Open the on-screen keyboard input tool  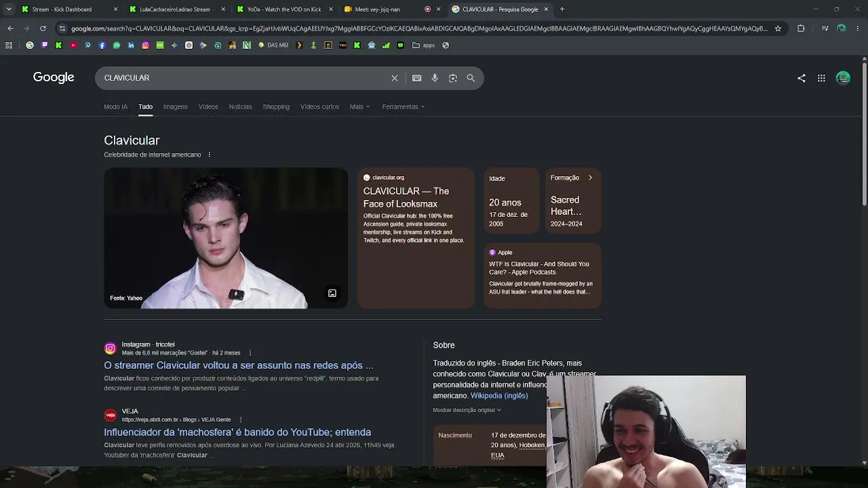tap(417, 78)
